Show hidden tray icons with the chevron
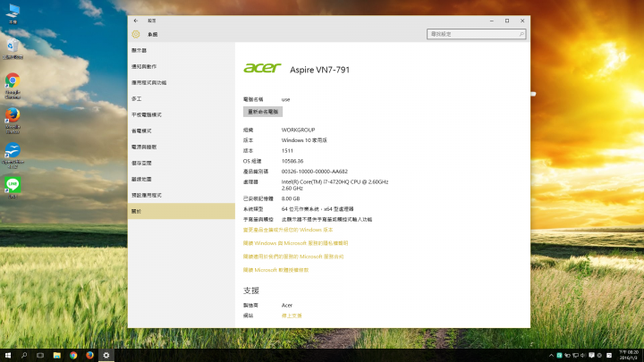 click(x=551, y=356)
